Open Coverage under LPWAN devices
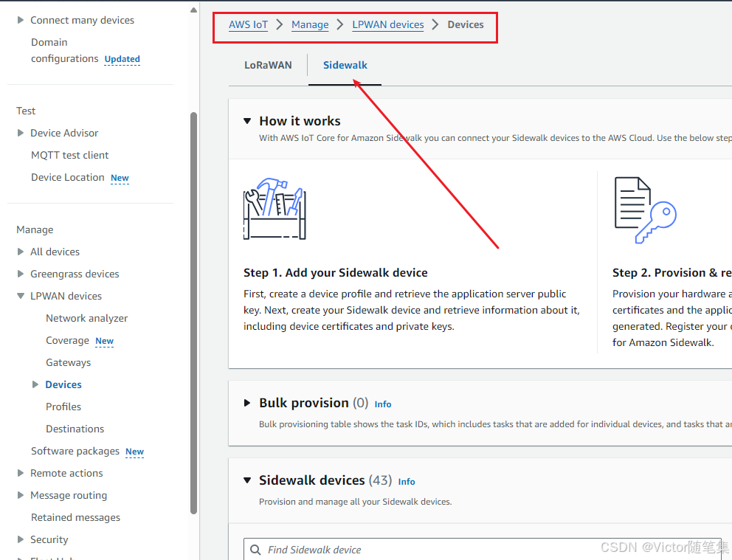732x560 pixels. pos(67,340)
